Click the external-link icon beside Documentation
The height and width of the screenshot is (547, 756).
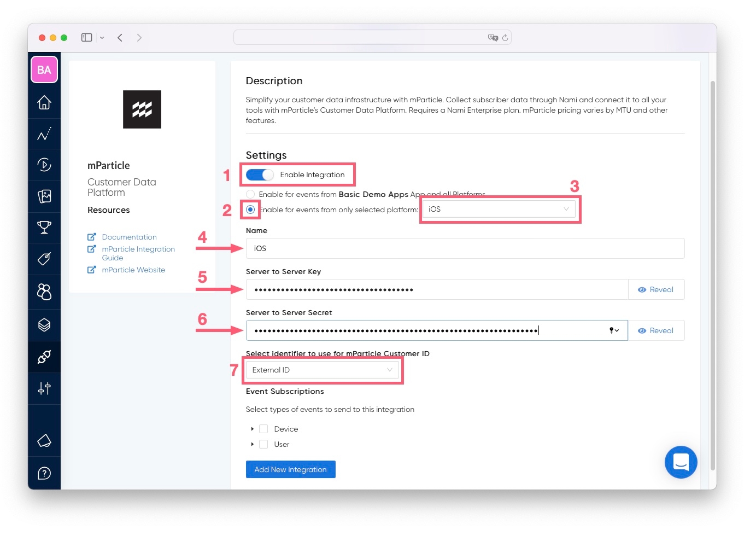tap(92, 237)
